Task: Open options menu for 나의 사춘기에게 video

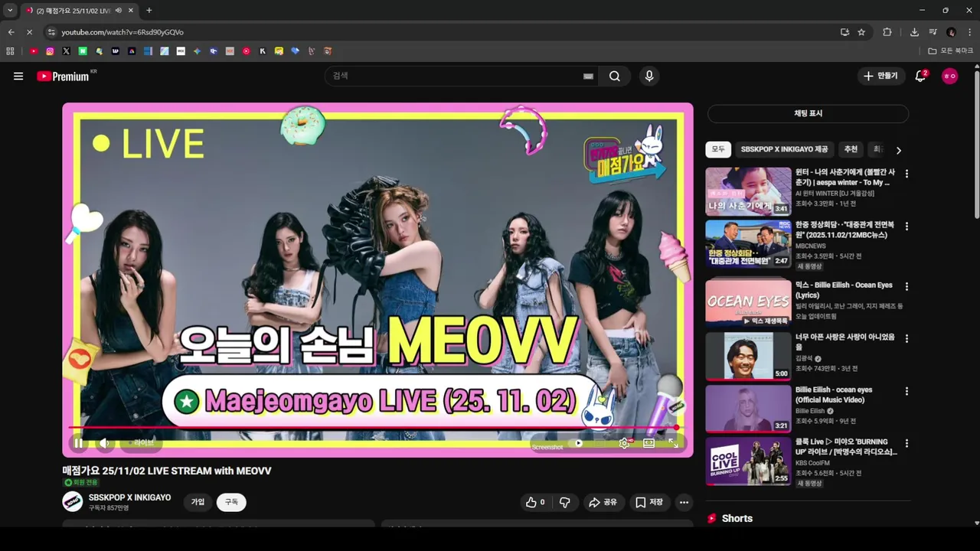Action: click(906, 174)
